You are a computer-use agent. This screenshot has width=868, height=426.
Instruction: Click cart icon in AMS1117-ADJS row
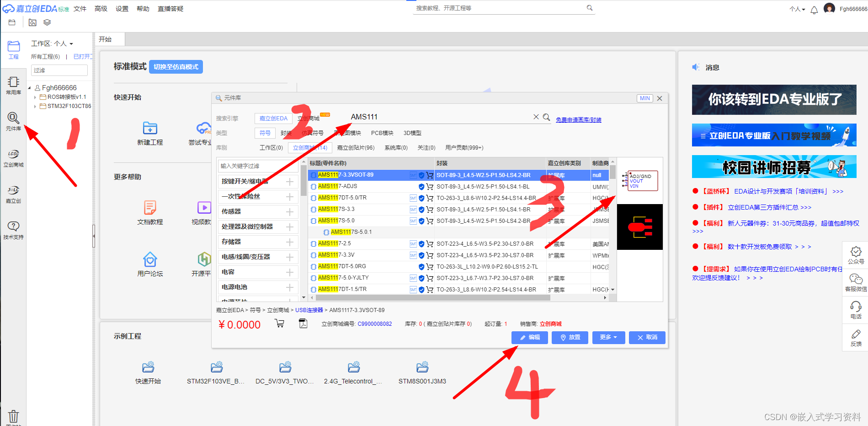coord(430,187)
